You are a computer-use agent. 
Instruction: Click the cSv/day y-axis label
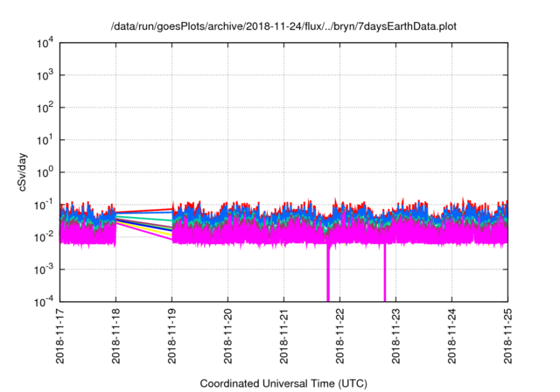point(23,172)
